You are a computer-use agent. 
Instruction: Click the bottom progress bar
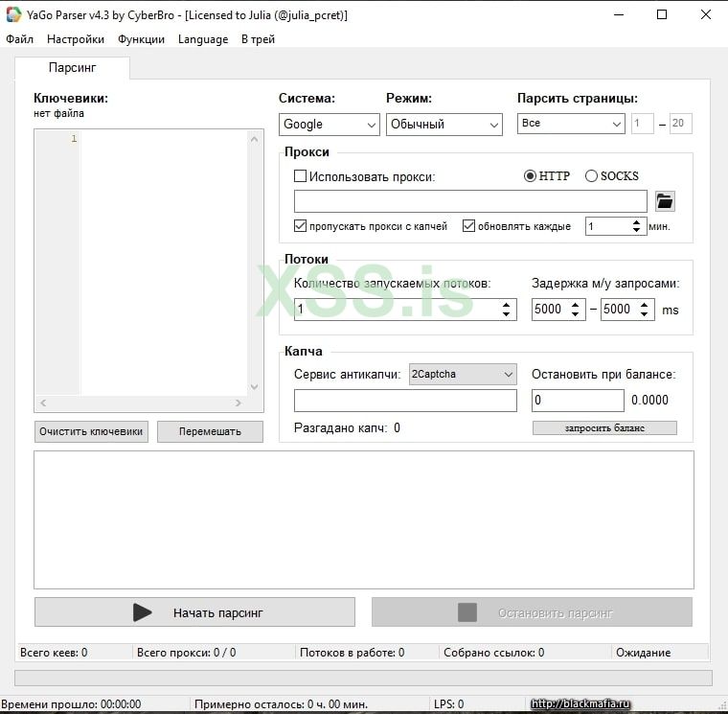364,678
